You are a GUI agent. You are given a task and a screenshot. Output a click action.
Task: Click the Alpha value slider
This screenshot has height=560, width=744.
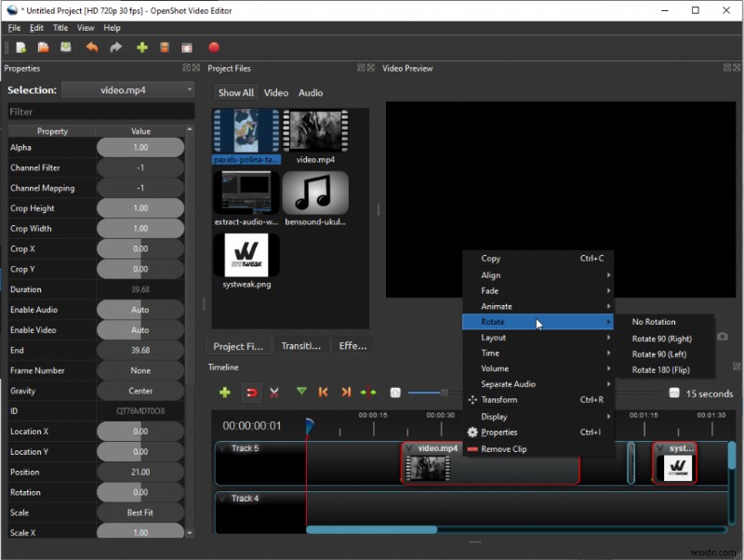(x=140, y=148)
